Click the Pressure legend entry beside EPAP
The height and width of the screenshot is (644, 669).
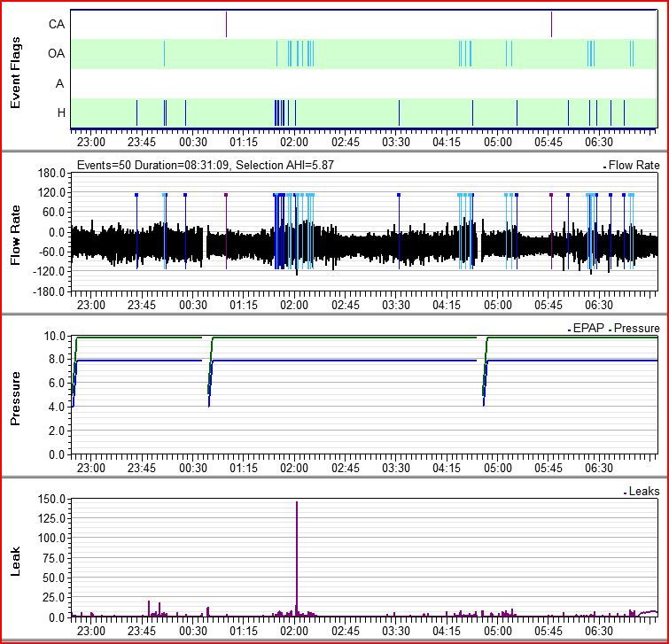click(636, 329)
